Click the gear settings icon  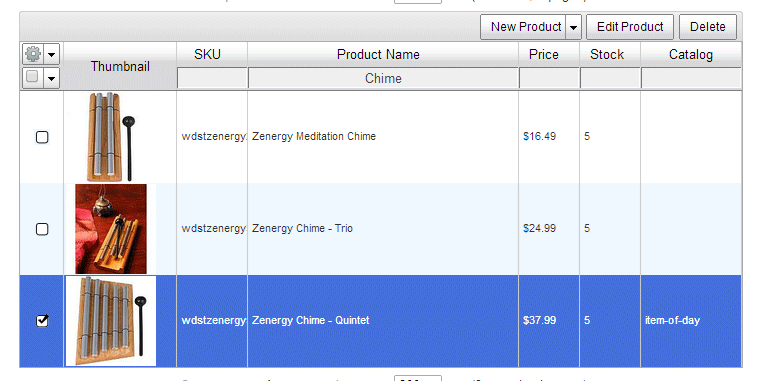click(x=33, y=54)
